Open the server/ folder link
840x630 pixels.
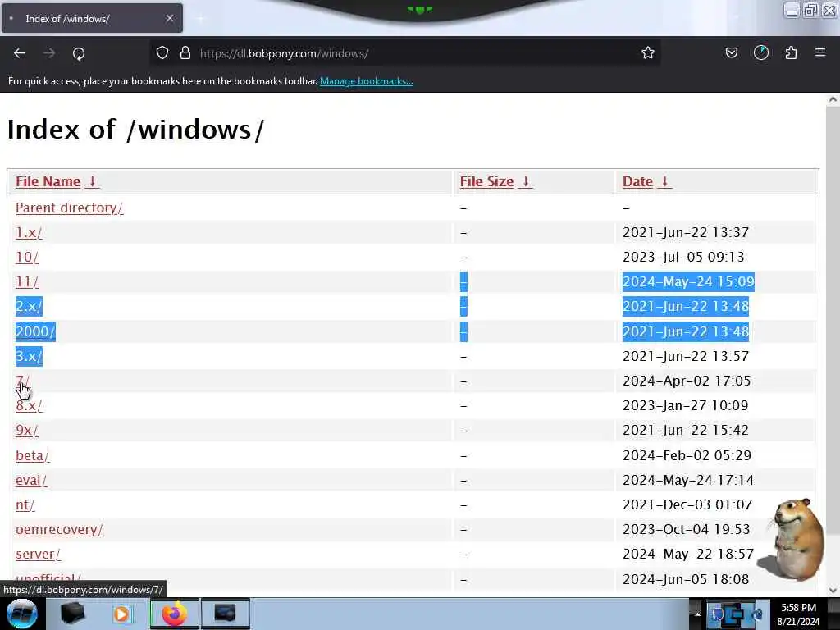point(38,554)
